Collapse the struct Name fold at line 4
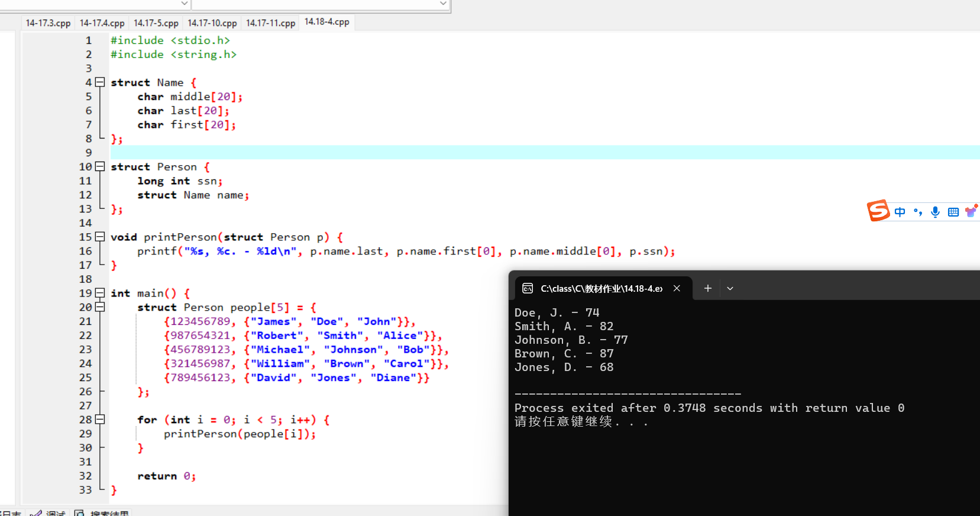 point(100,82)
